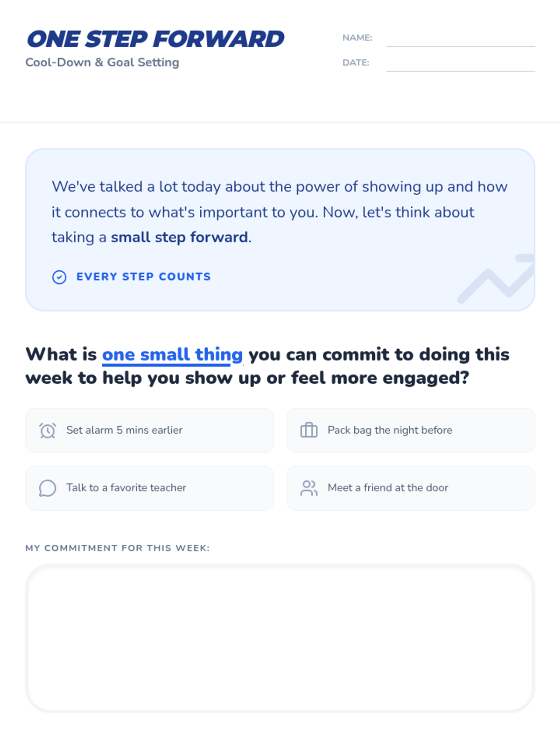The height and width of the screenshot is (747, 560).
Task: Click the speech bubble chat icon
Action: tap(48, 488)
